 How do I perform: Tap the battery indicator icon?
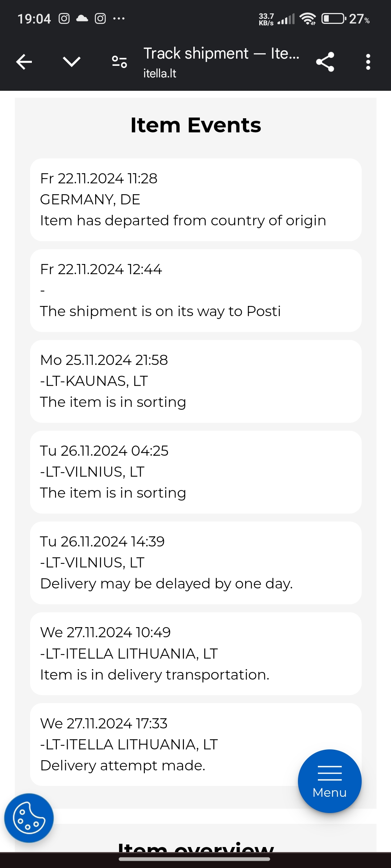(x=333, y=18)
